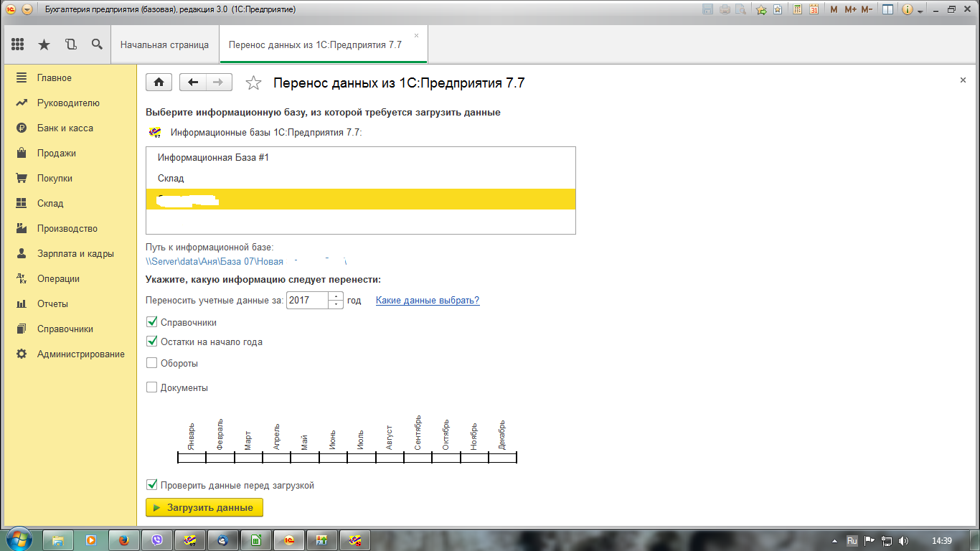The image size is (980, 551).
Task: Show hidden tray icons arrow
Action: [x=834, y=540]
